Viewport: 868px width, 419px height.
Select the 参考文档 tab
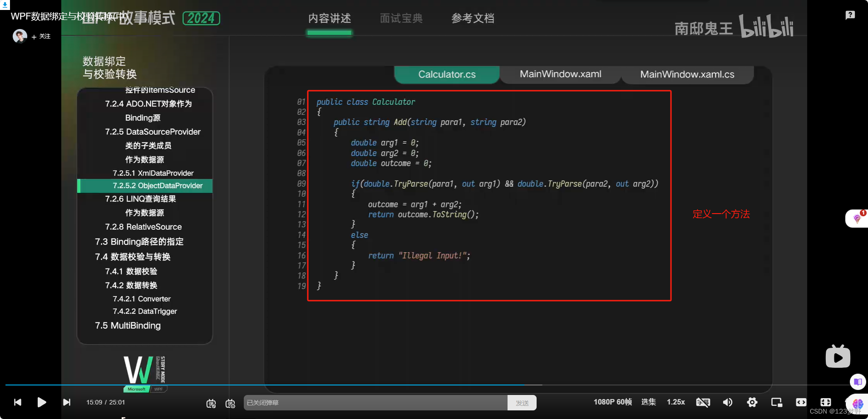coord(473,19)
